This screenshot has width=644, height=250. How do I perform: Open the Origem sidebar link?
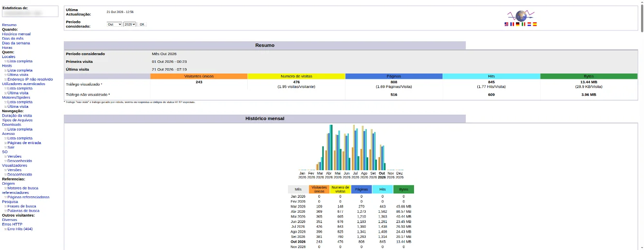pyautogui.click(x=8, y=183)
